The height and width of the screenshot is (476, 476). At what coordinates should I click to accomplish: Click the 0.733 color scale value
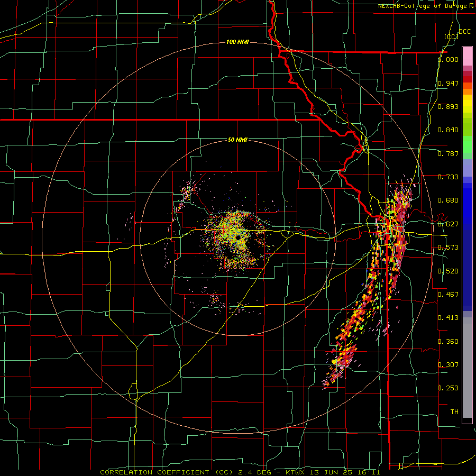(x=448, y=177)
